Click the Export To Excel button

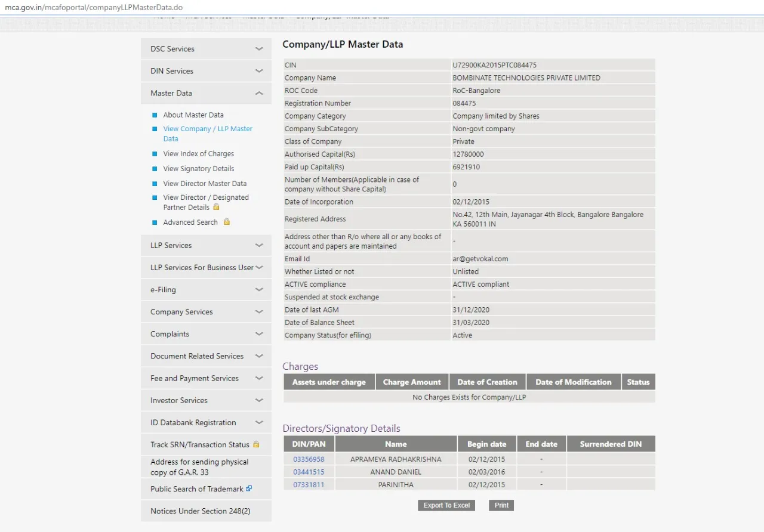[446, 505]
